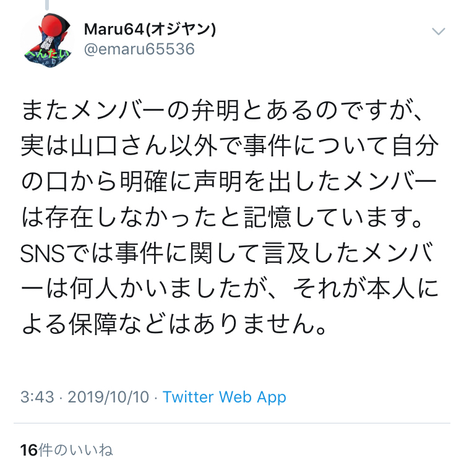This screenshot has width=464, height=476.
Task: Click the divider line below the timestamp
Action: 232,423
